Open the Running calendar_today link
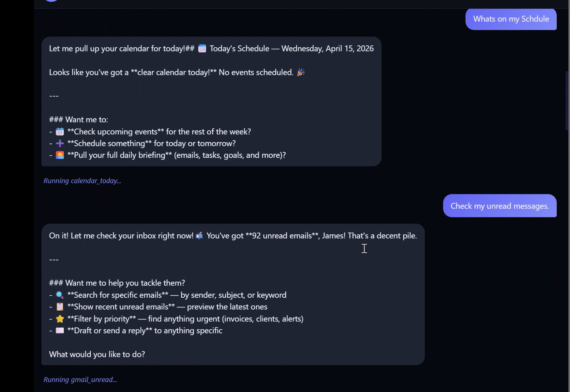This screenshot has width=570, height=392. 82,181
